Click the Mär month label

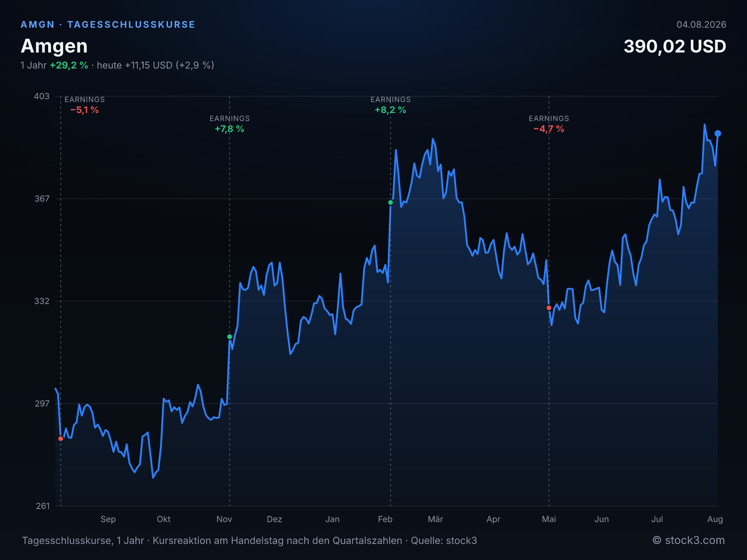point(436,519)
